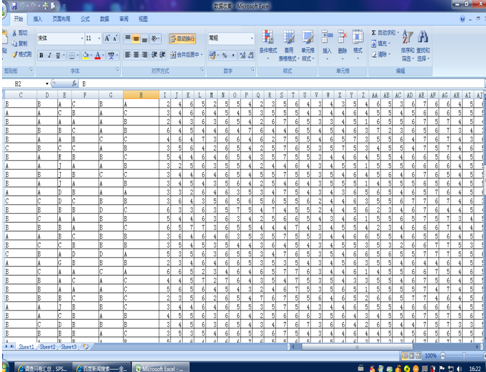Switch to the Data (数据) tab

pos(105,19)
